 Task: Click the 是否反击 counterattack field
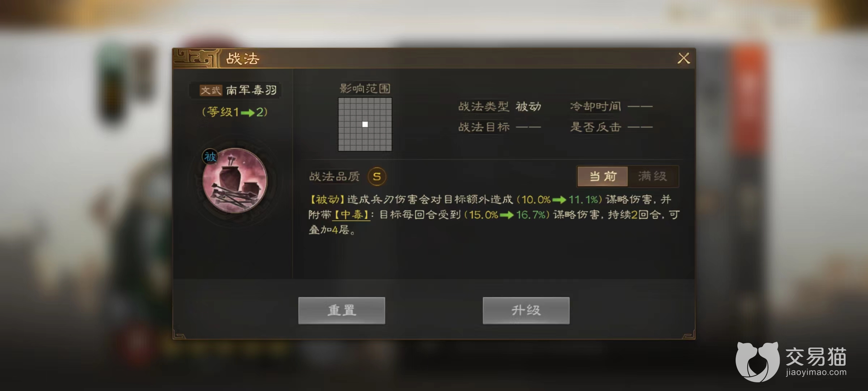[611, 127]
